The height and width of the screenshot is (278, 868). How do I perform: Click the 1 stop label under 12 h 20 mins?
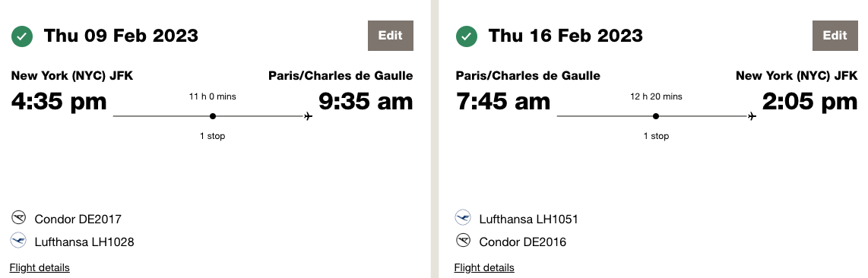click(656, 136)
